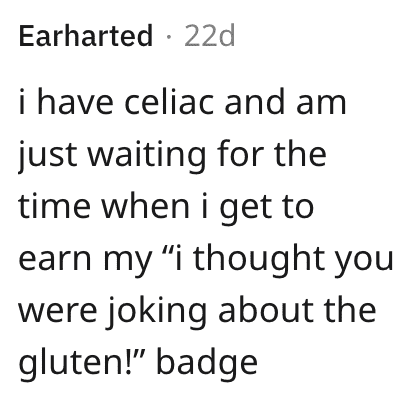
Task: Click the word "earn" in the comment
Action: [55, 260]
